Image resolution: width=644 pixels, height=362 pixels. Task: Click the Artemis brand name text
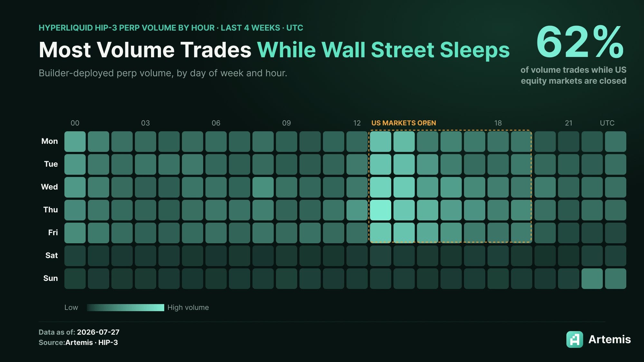(x=610, y=339)
